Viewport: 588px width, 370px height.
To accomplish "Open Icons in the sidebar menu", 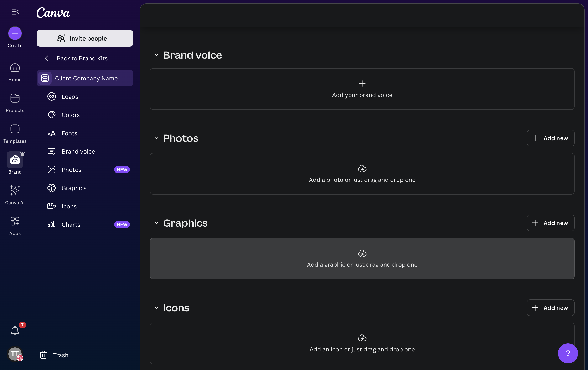I will [85, 206].
